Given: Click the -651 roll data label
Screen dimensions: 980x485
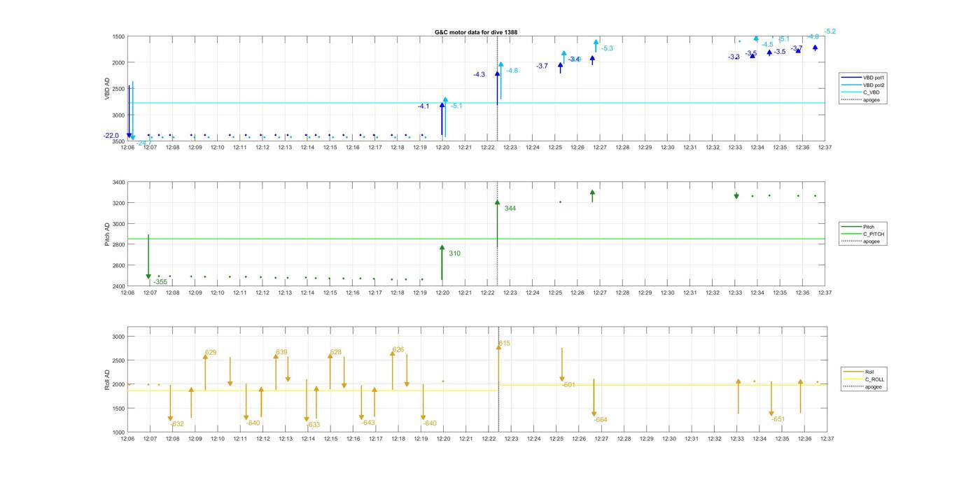Looking at the screenshot, I should click(778, 419).
